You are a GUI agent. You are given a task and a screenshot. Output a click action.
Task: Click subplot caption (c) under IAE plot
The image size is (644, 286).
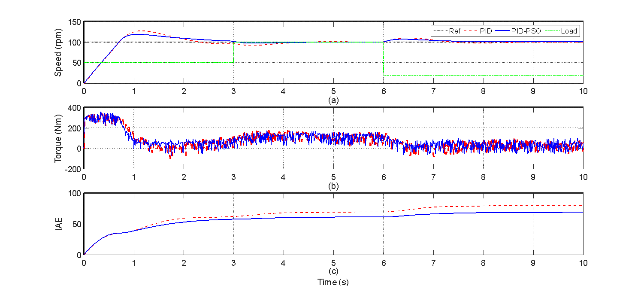[x=333, y=271]
